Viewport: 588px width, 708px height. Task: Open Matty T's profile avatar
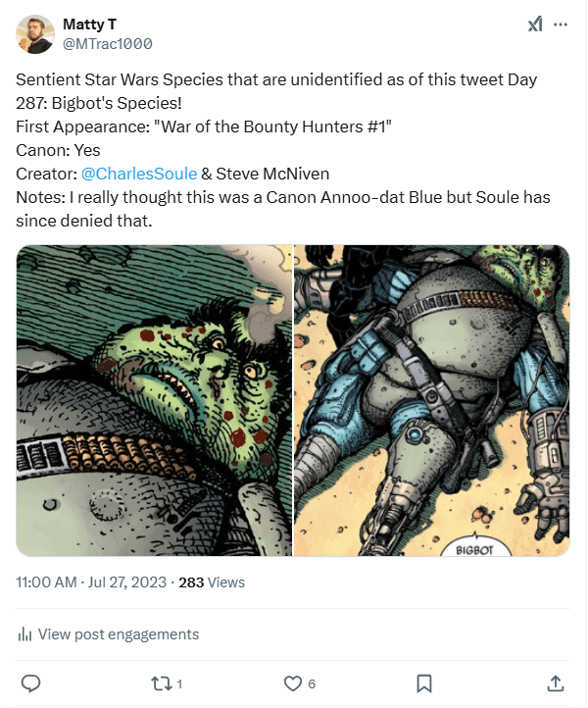click(35, 34)
